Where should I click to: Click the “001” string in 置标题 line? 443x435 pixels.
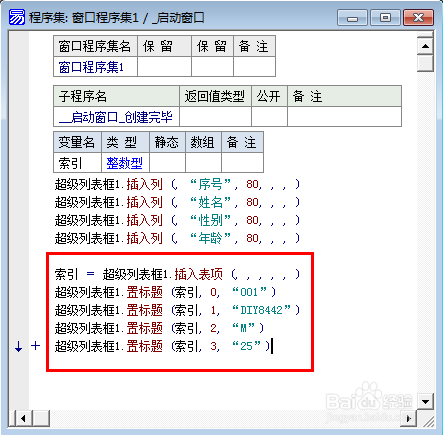(249, 292)
